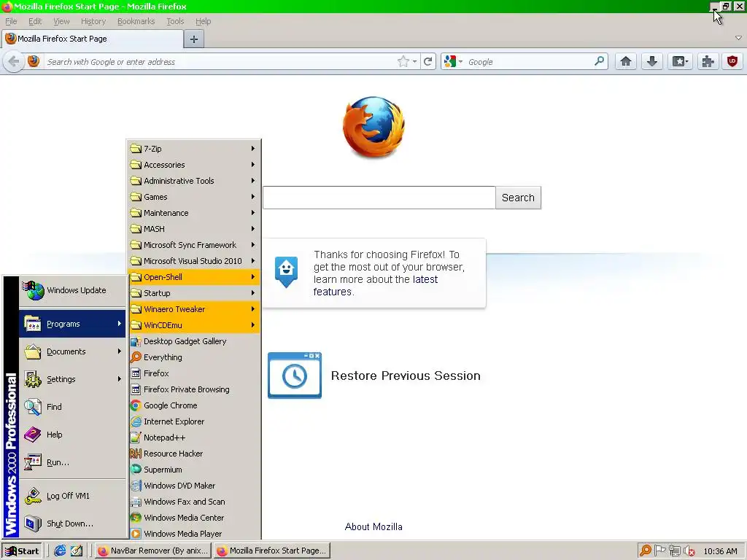747x560 pixels.
Task: Open Windows Update in Start menu
Action: click(72, 290)
